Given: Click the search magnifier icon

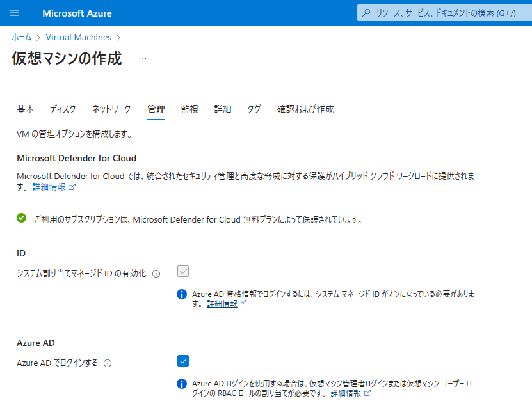Looking at the screenshot, I should [366, 13].
